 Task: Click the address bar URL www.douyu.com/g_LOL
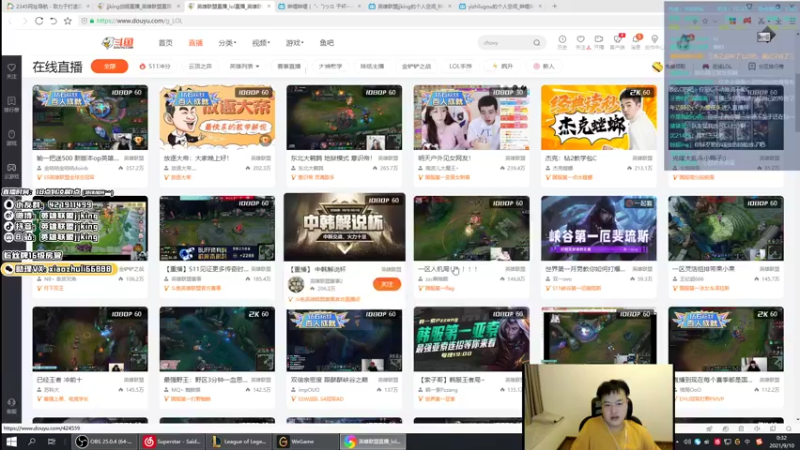coord(139,21)
